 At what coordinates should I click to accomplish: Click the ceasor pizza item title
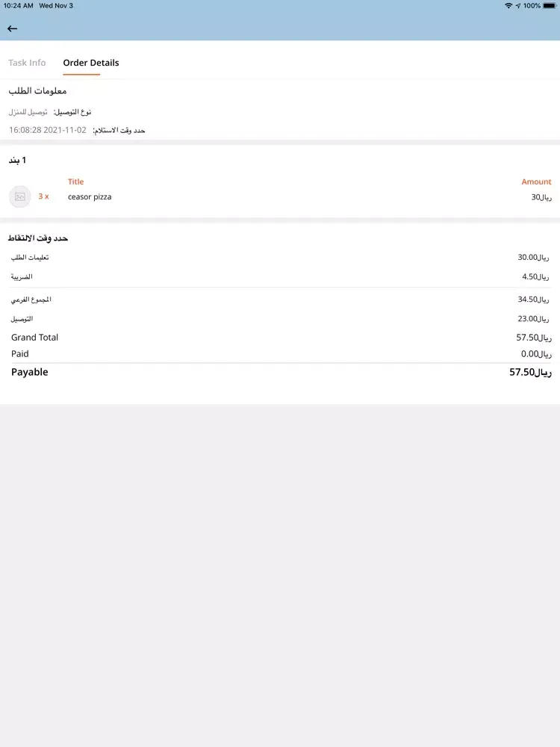click(x=90, y=196)
